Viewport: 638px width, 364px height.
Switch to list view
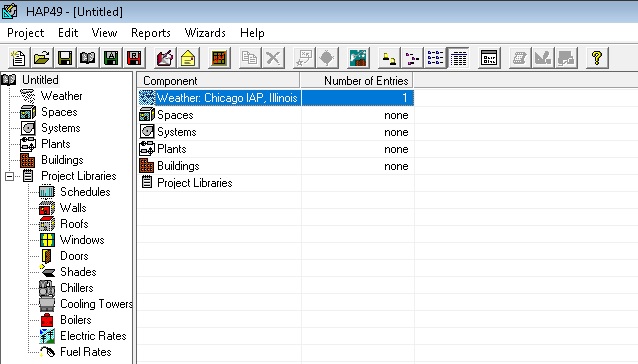(435, 58)
